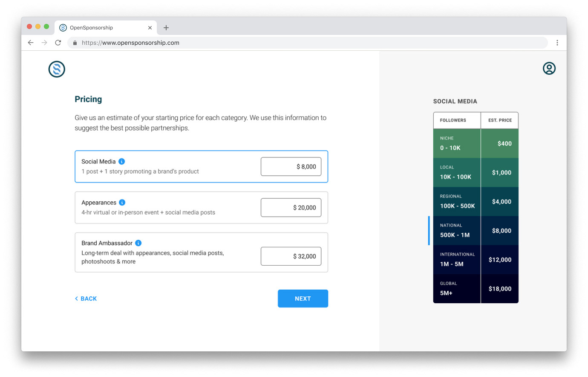Click the EST. PRICE column header

pyautogui.click(x=500, y=120)
